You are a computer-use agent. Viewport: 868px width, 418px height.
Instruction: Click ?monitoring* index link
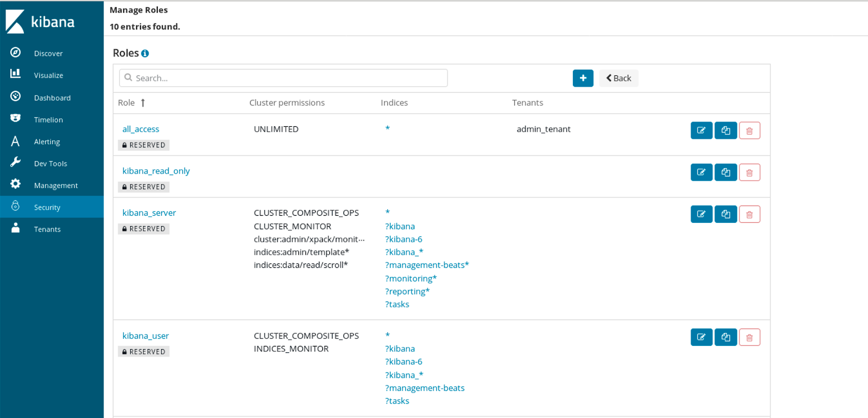coord(411,278)
